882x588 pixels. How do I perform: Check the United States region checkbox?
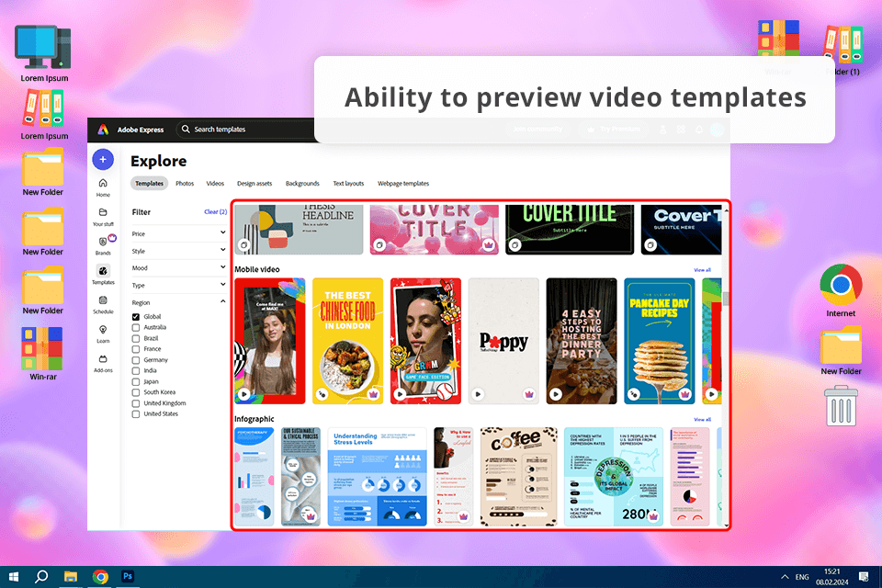(x=136, y=414)
